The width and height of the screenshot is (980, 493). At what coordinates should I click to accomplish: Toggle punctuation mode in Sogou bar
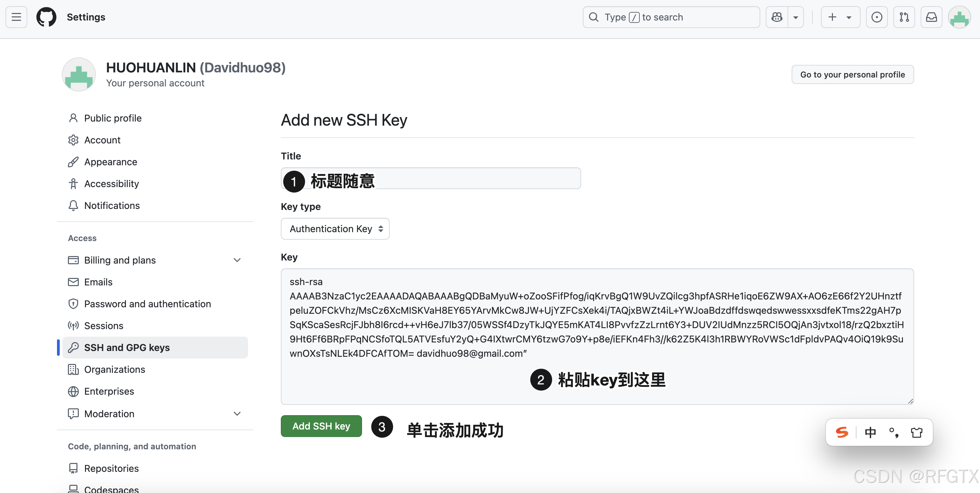tap(894, 432)
